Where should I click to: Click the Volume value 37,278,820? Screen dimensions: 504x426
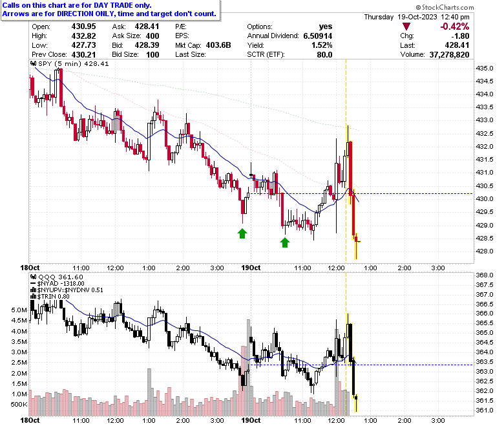(449, 54)
